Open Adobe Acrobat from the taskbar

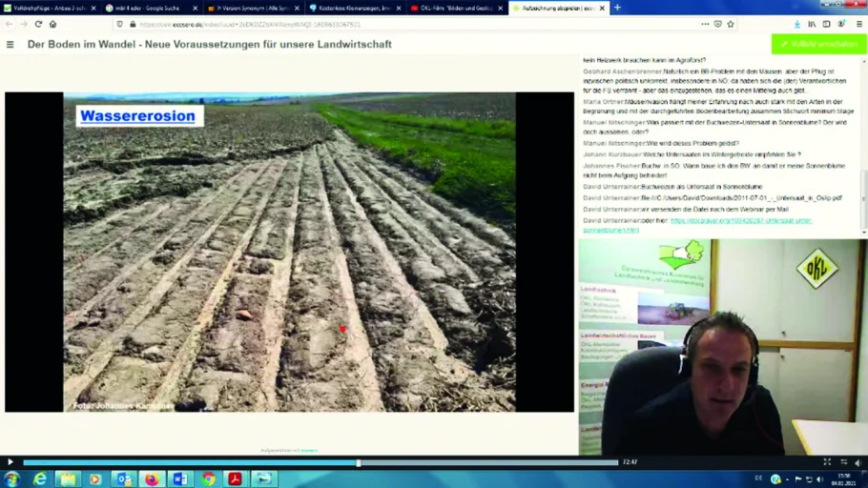[235, 478]
